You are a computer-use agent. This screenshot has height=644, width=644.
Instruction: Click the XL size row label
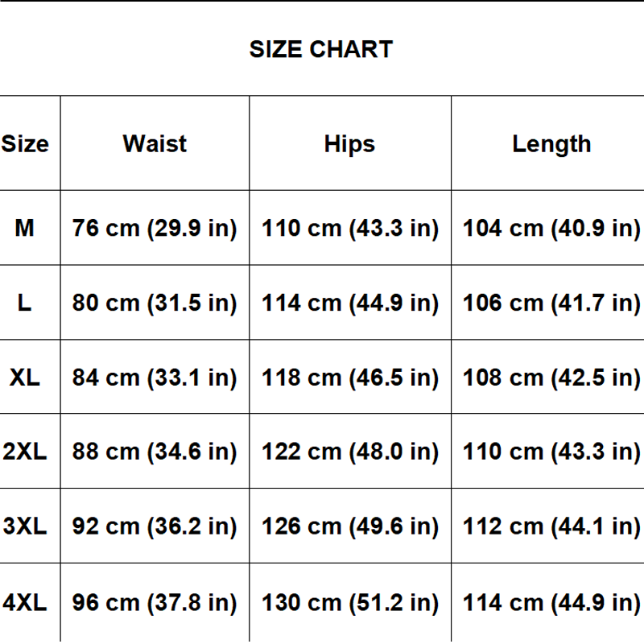pos(25,378)
